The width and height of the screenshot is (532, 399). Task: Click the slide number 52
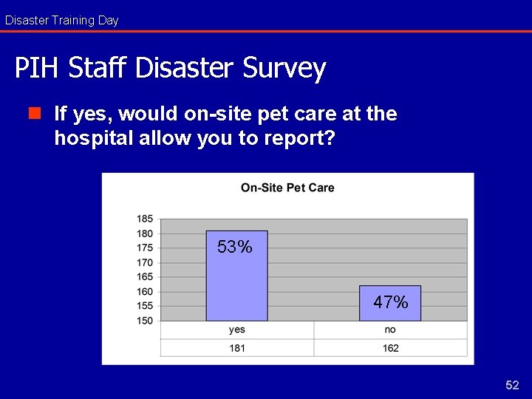click(x=512, y=385)
